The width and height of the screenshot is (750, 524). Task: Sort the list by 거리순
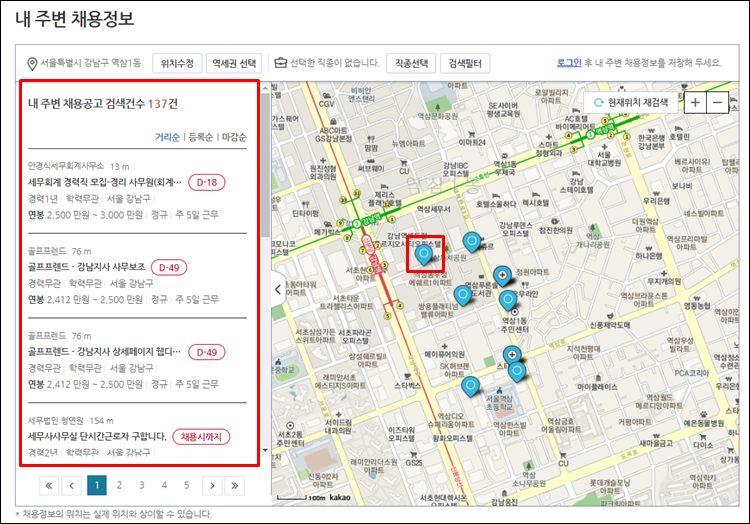pyautogui.click(x=167, y=137)
